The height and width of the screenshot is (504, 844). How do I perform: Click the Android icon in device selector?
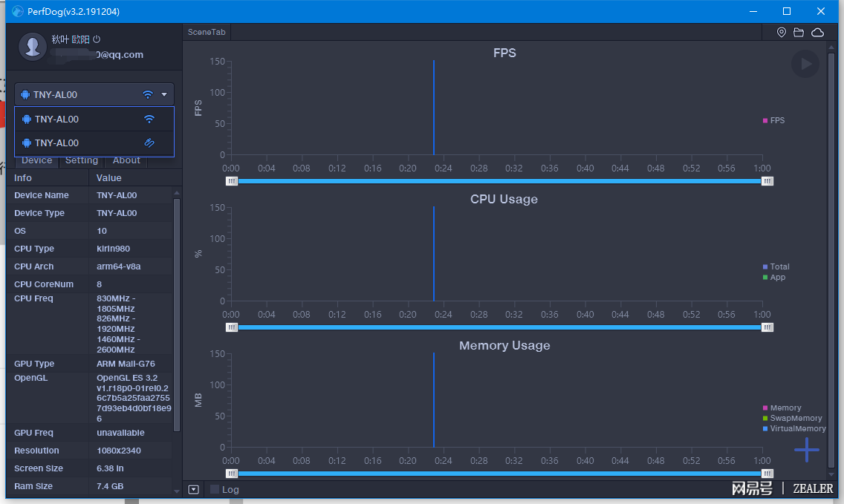(x=25, y=95)
